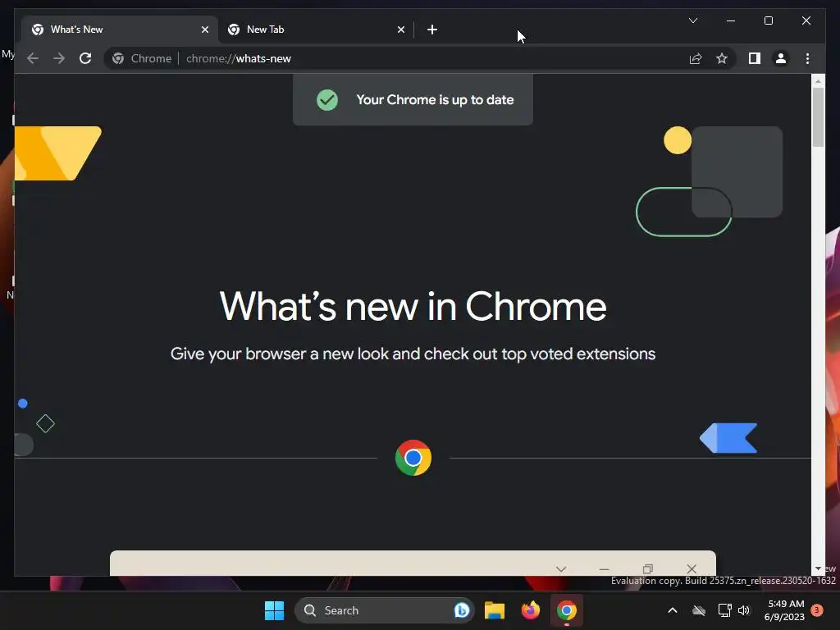This screenshot has width=840, height=630.
Task: Click the close X in the preview card
Action: (x=692, y=568)
